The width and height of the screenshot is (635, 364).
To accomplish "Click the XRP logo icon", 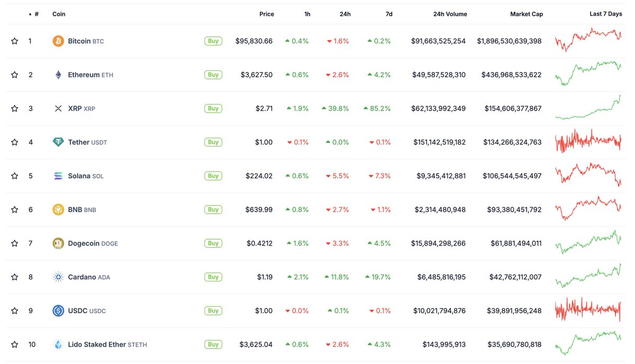I will [58, 108].
